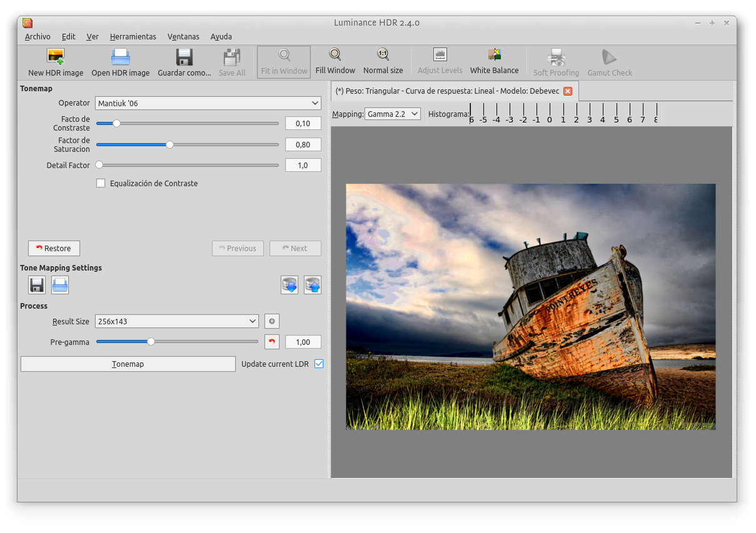756x533 pixels.
Task: Open an existing HDR image
Action: [120, 61]
